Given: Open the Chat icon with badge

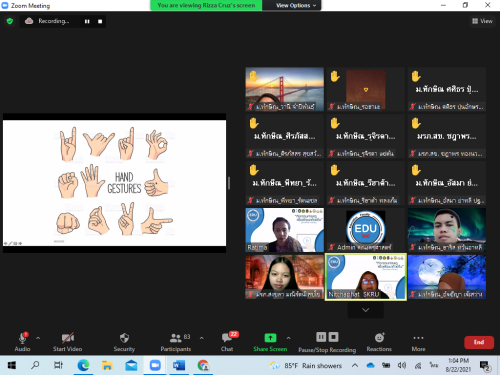Looking at the screenshot, I should click(x=227, y=338).
